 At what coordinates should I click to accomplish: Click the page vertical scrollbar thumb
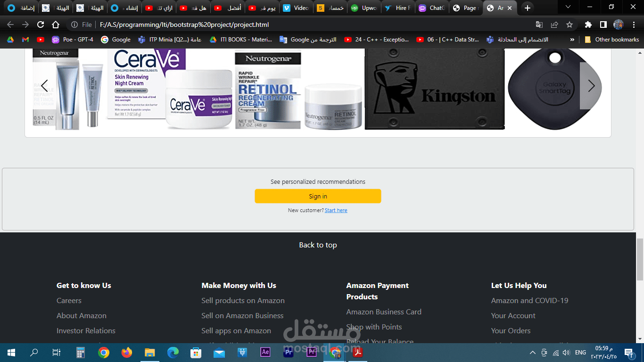pos(640,259)
